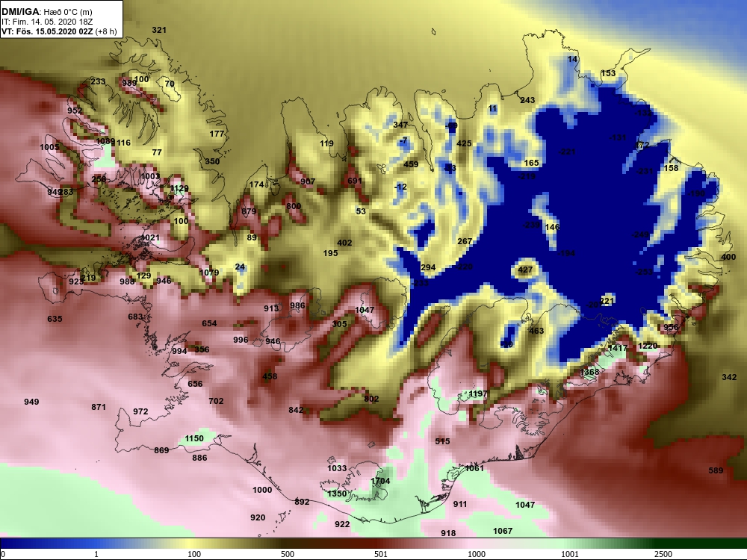Click the map value "996"
The width and height of the screenshot is (747, 560).
(x=241, y=340)
